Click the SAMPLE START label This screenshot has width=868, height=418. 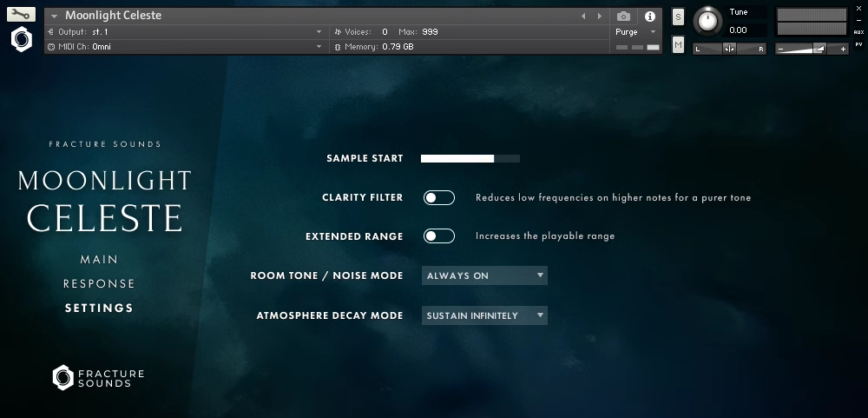click(365, 158)
